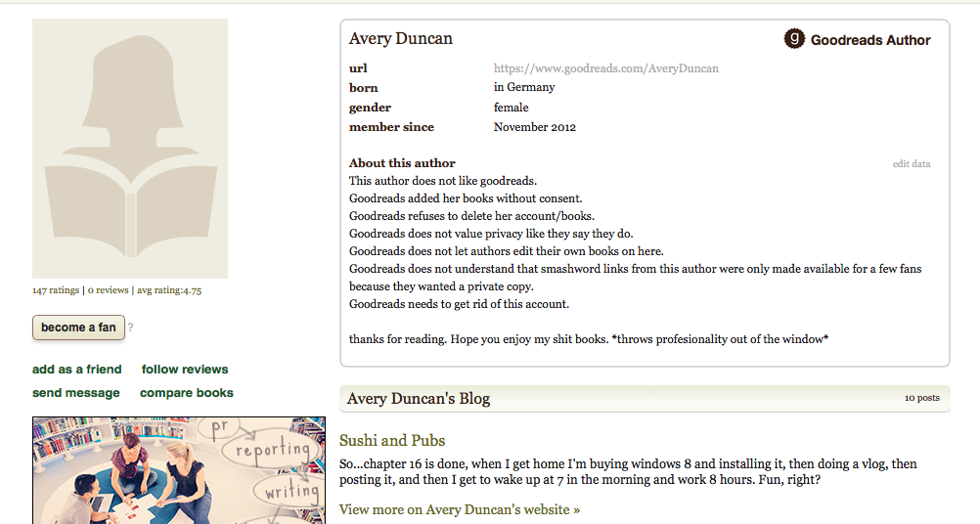
Task: Click the Avery Duncan's Blog heading
Action: tap(419, 399)
